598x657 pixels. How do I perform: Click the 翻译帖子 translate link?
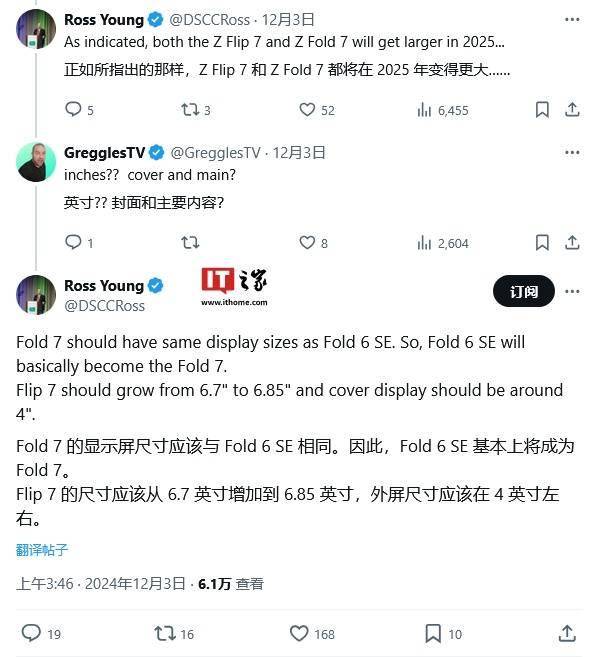[42, 550]
